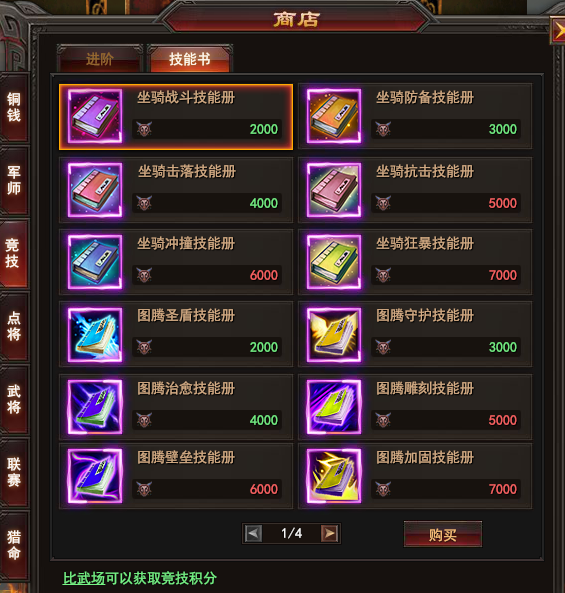Choose the red 坐骑击落技能册 book icon
The image size is (565, 593).
click(95, 190)
